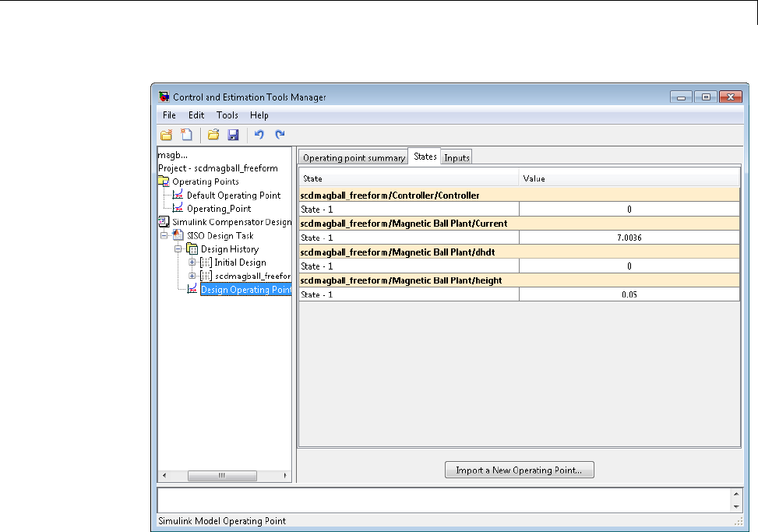Collapse the Design History node
This screenshot has height=532, width=758.
(x=178, y=249)
